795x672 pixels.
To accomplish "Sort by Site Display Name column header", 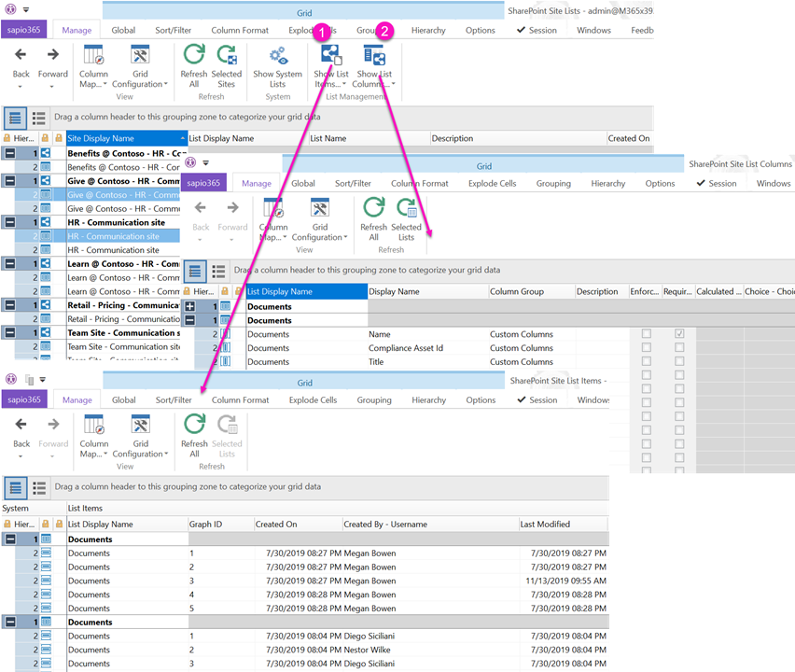I will tap(127, 138).
